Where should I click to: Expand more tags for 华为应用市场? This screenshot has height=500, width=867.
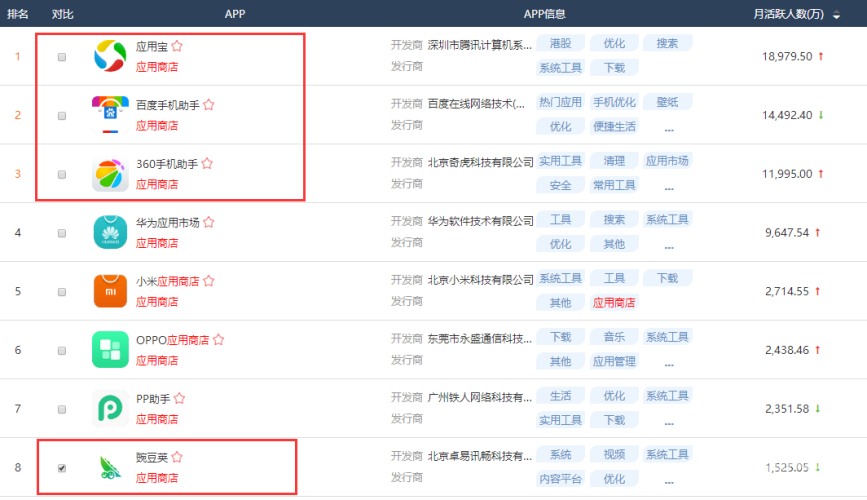669,246
